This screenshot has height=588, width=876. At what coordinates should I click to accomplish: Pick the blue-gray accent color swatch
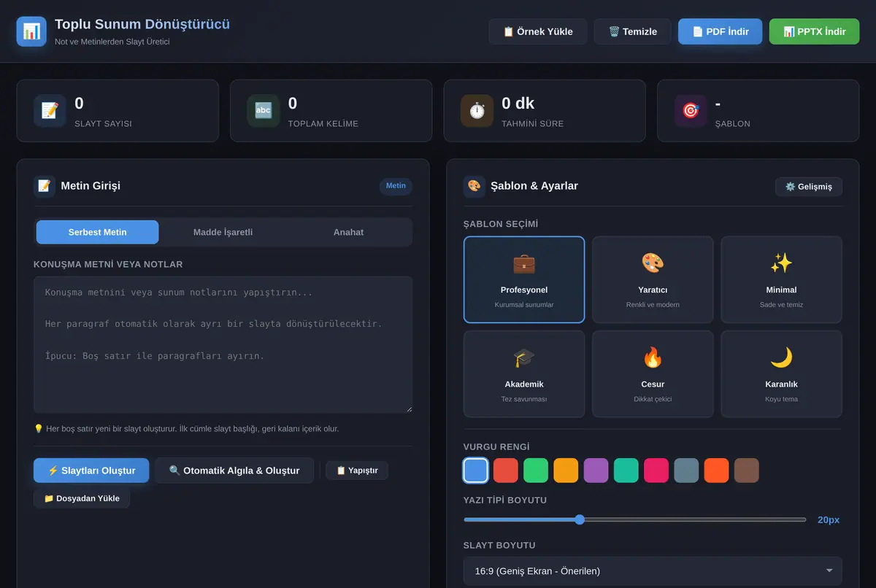(x=686, y=471)
